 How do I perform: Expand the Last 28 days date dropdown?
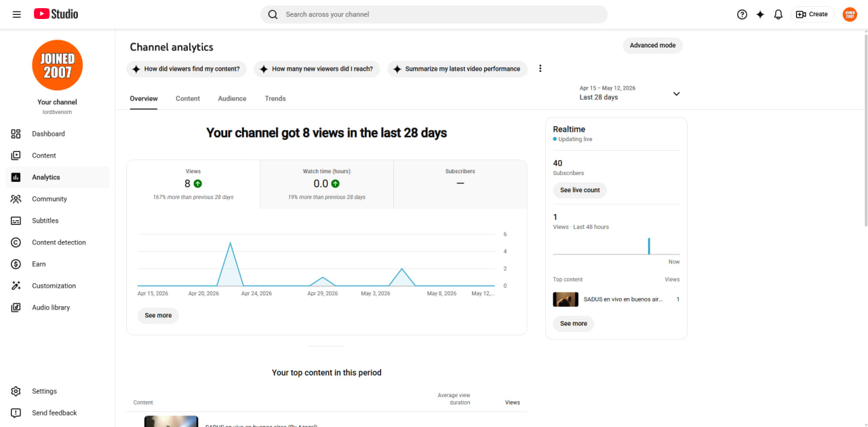tap(630, 93)
